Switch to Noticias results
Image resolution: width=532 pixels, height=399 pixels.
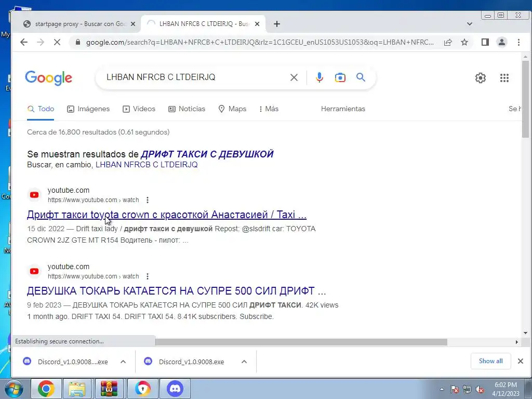point(187,109)
